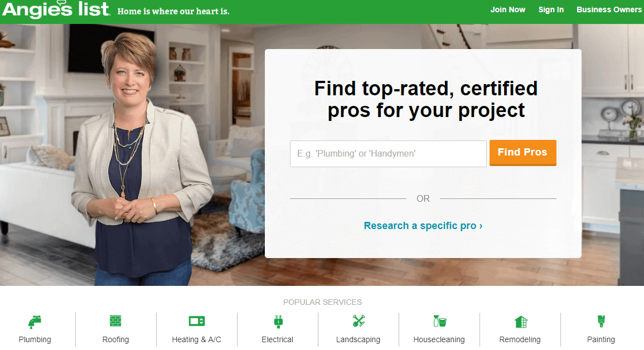Viewport: 644px width, 350px height.
Task: Choose the Electrical plug icon
Action: tap(278, 322)
